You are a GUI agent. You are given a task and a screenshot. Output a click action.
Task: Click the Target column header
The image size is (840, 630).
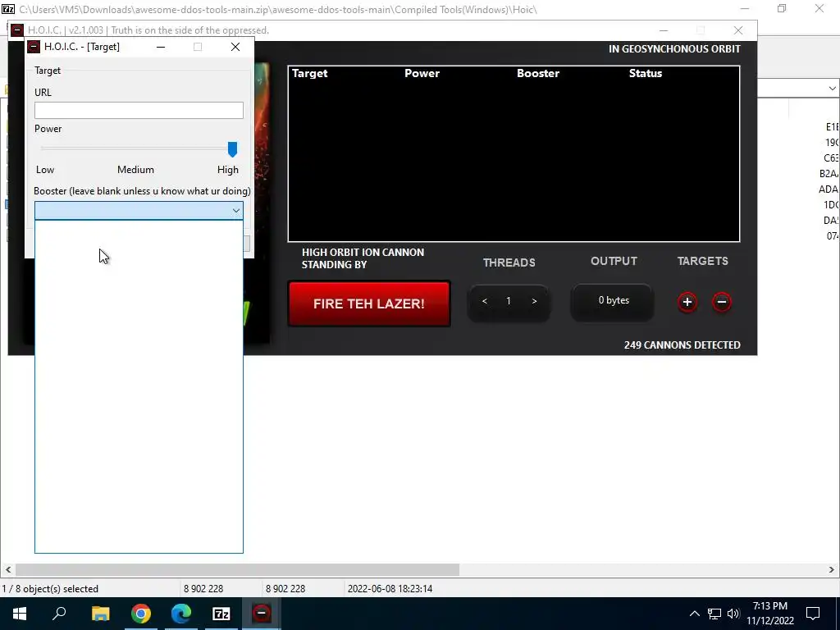coord(309,73)
